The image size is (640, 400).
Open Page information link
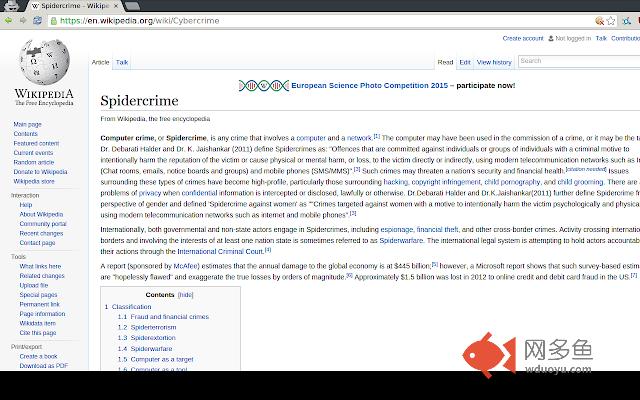click(x=42, y=313)
